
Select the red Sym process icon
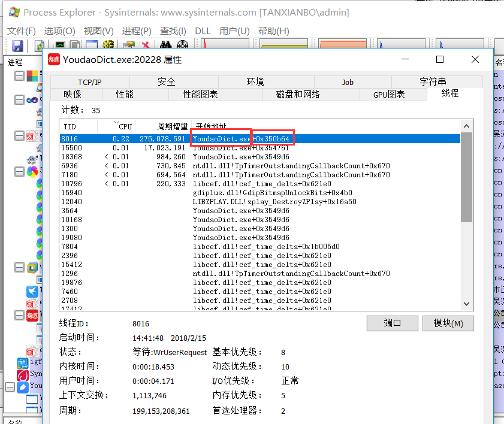coord(23,375)
